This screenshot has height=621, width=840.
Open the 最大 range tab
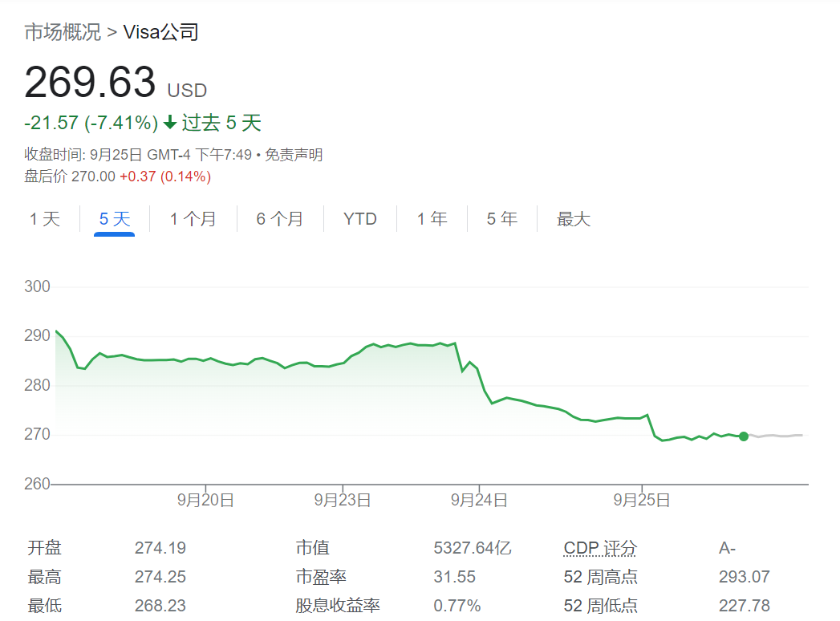(x=573, y=219)
